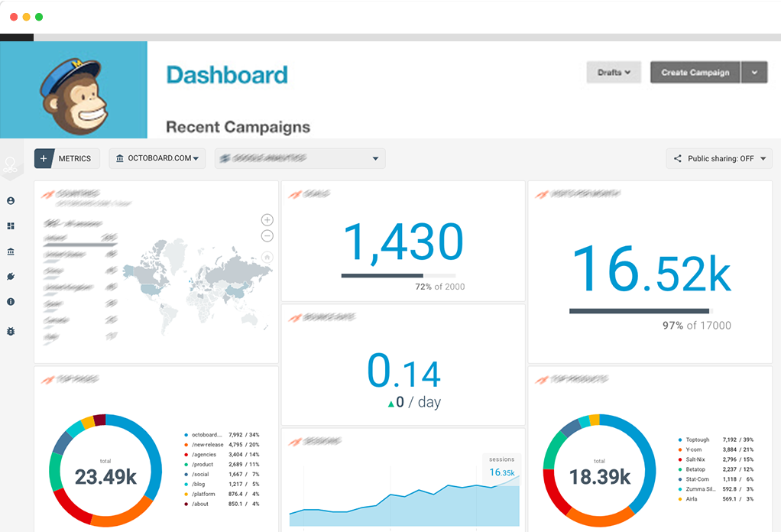The height and width of the screenshot is (532, 781).
Task: Click the info circle sidebar icon
Action: point(11,302)
